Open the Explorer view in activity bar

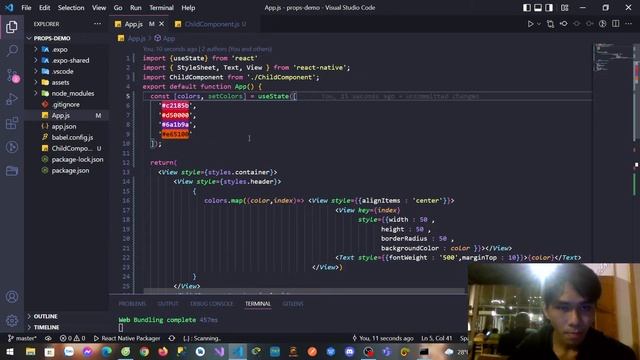(12, 27)
